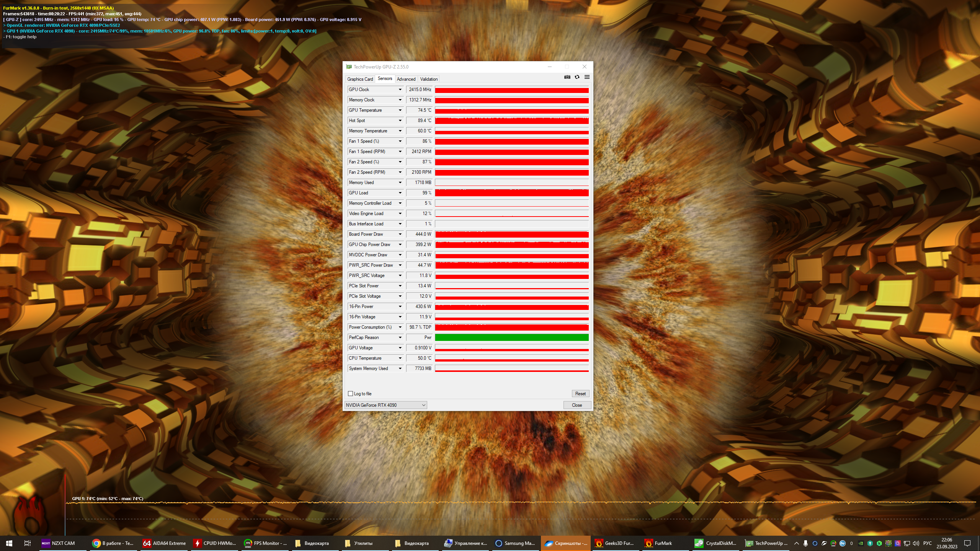Click the GPU Temperature value field
This screenshot has width=980, height=551.
pos(420,110)
